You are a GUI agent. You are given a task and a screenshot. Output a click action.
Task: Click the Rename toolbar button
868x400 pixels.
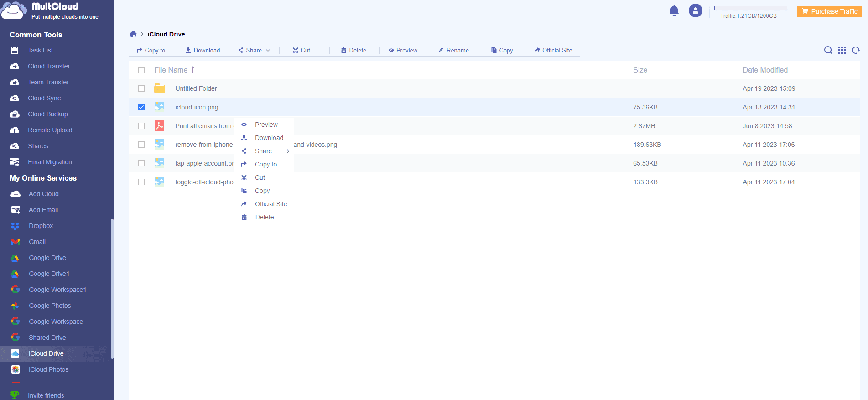[x=453, y=50]
